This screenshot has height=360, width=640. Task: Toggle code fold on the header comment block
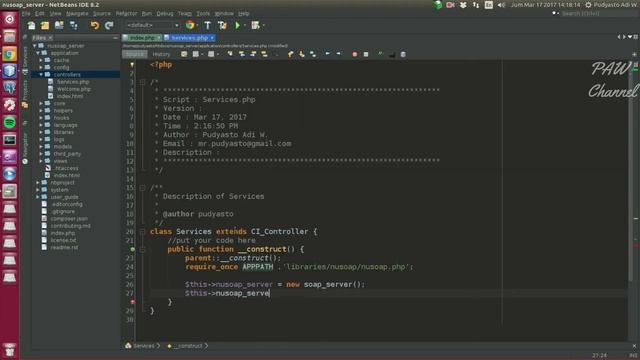click(142, 82)
